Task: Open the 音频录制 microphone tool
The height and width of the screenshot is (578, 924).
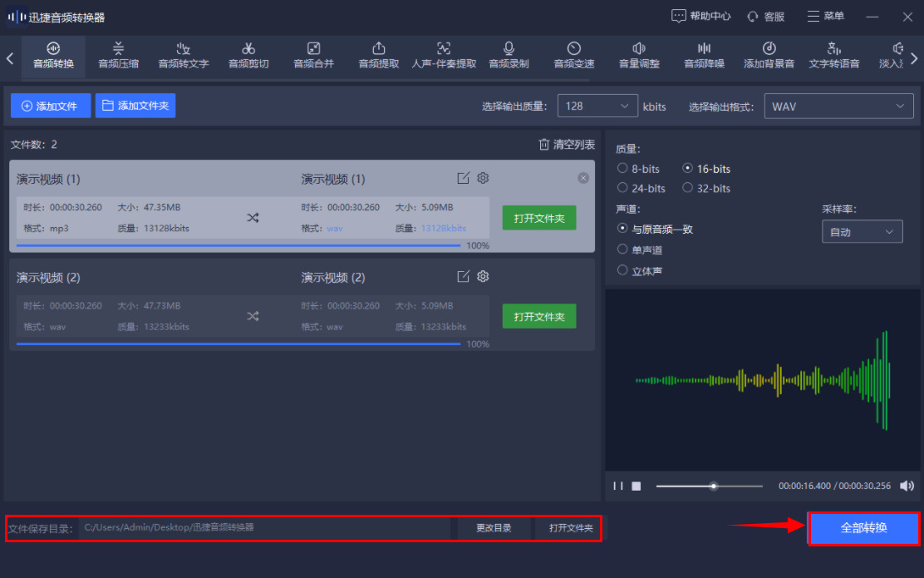Action: 509,56
